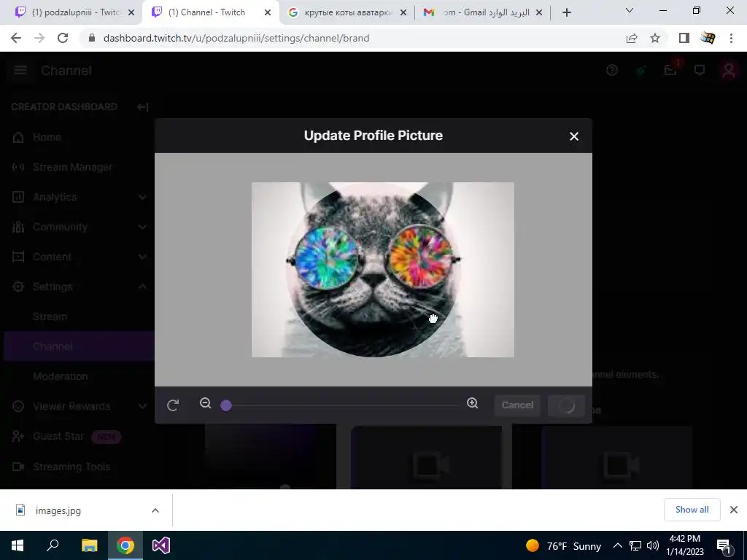Cancel the profile picture update

coord(517,405)
